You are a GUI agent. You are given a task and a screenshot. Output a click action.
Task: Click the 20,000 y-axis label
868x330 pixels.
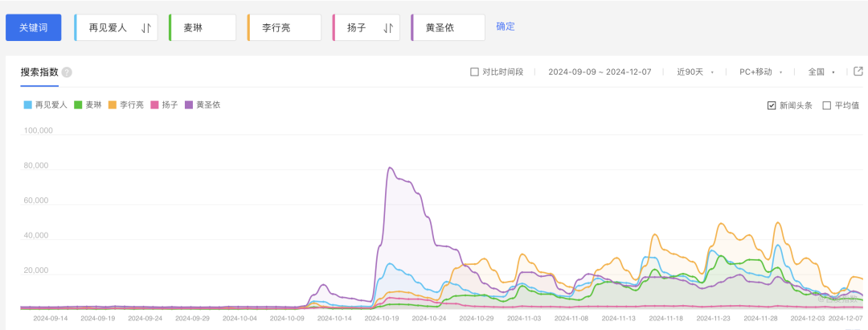pos(38,270)
